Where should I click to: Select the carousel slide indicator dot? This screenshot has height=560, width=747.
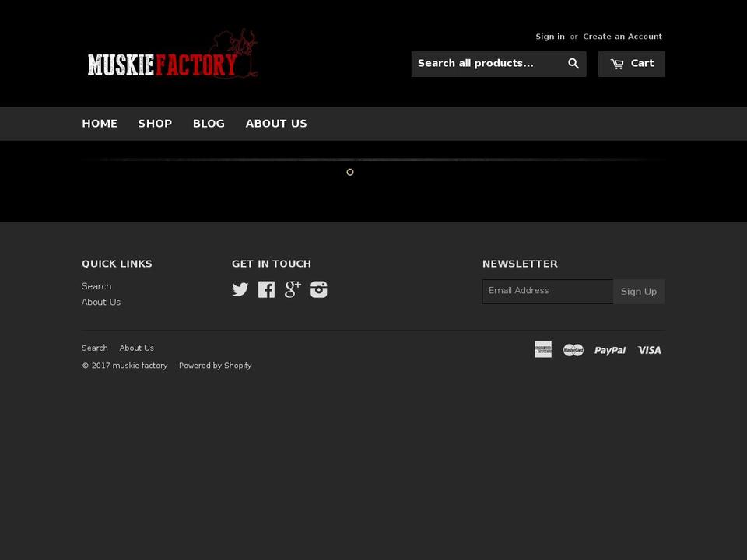349,172
